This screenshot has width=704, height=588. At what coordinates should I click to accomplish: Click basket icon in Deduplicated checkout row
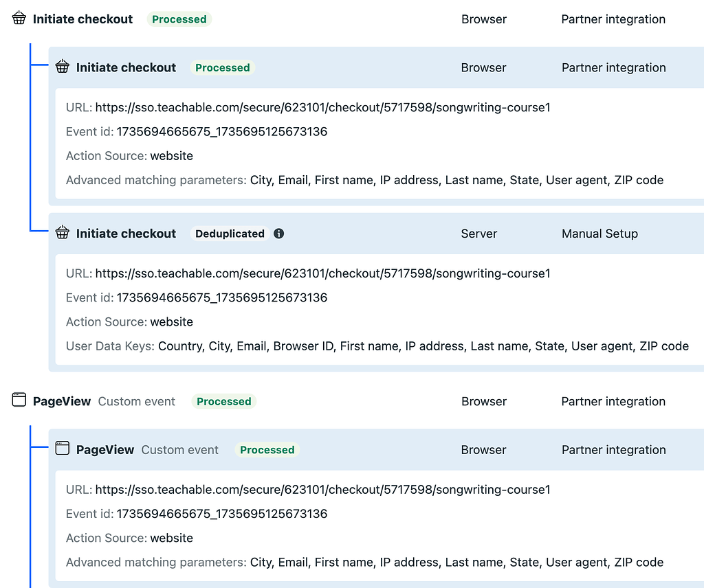(x=63, y=234)
